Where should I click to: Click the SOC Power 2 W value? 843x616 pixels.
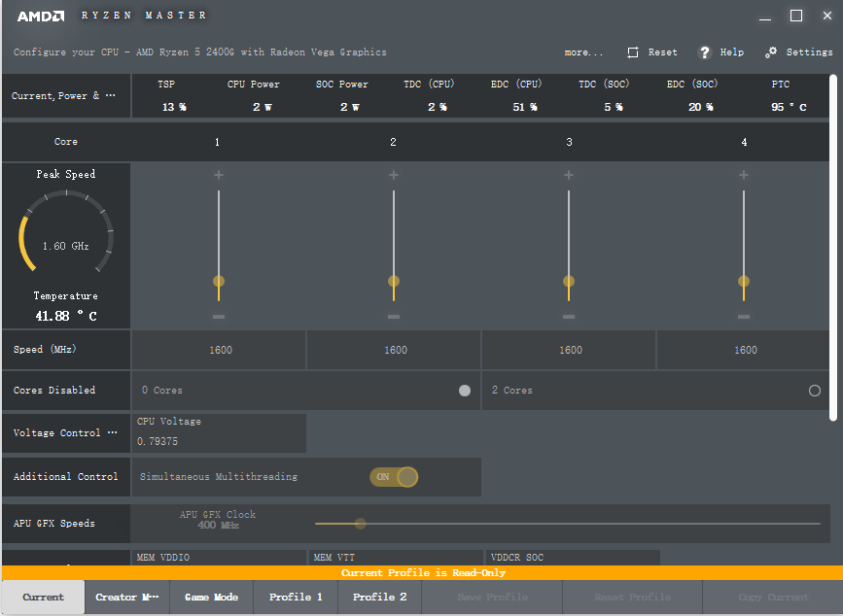click(x=349, y=107)
